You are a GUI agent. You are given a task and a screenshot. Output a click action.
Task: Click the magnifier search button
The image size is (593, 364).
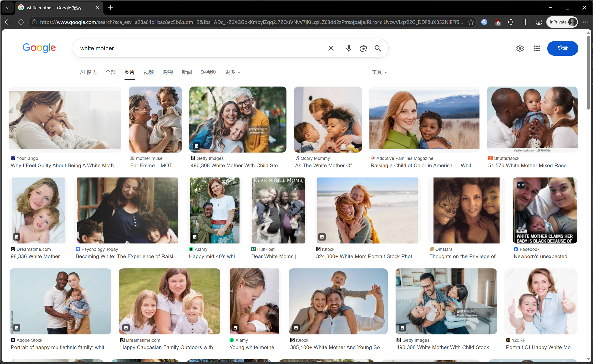[378, 48]
